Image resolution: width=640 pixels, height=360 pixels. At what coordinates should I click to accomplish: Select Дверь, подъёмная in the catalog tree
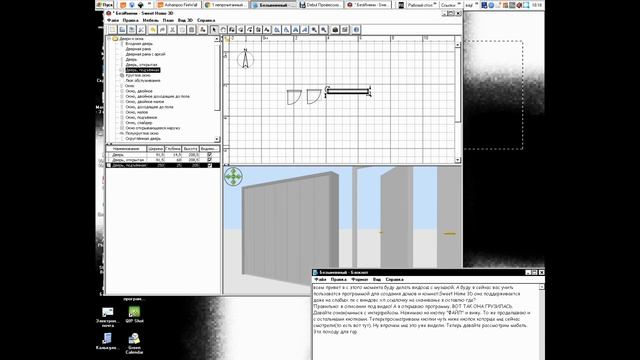point(142,70)
